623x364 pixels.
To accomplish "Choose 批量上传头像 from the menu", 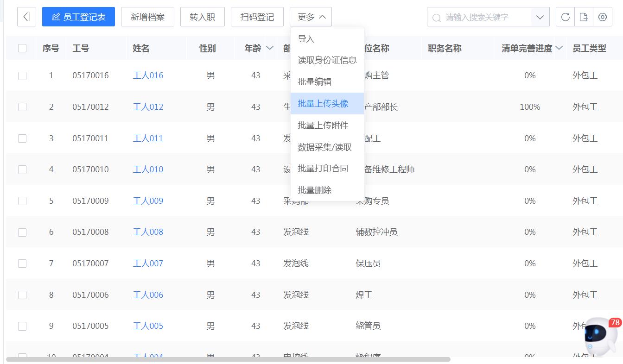I will point(323,103).
